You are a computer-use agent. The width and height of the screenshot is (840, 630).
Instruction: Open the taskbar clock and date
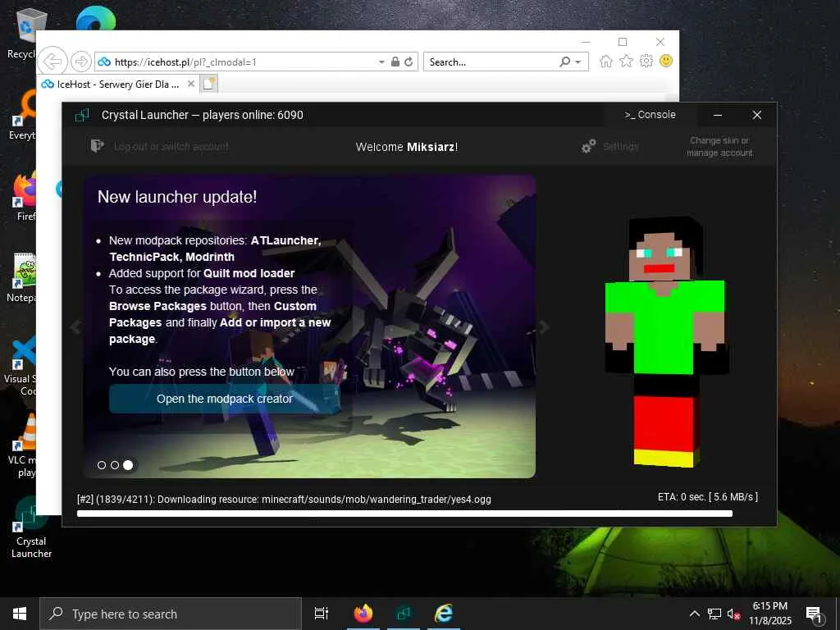click(769, 614)
